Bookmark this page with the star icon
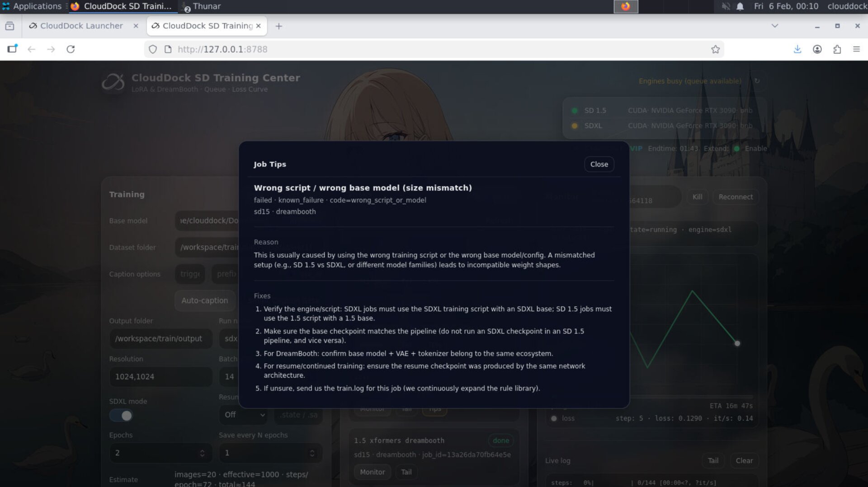 tap(715, 49)
